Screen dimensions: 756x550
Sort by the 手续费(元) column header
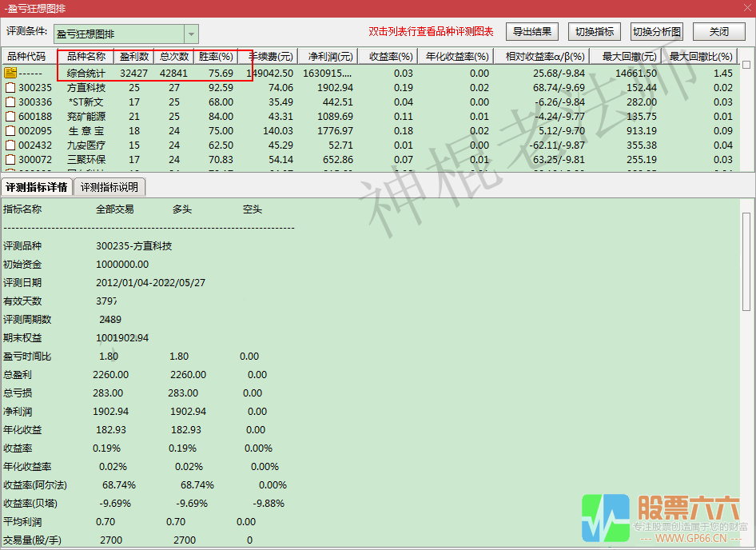268,57
